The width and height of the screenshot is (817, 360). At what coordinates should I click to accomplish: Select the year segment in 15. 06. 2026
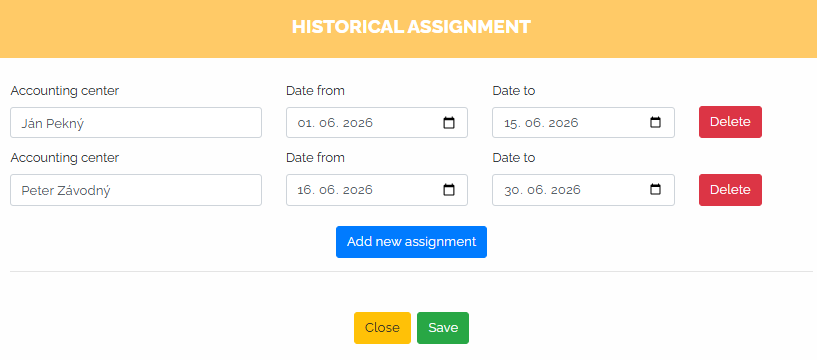563,123
